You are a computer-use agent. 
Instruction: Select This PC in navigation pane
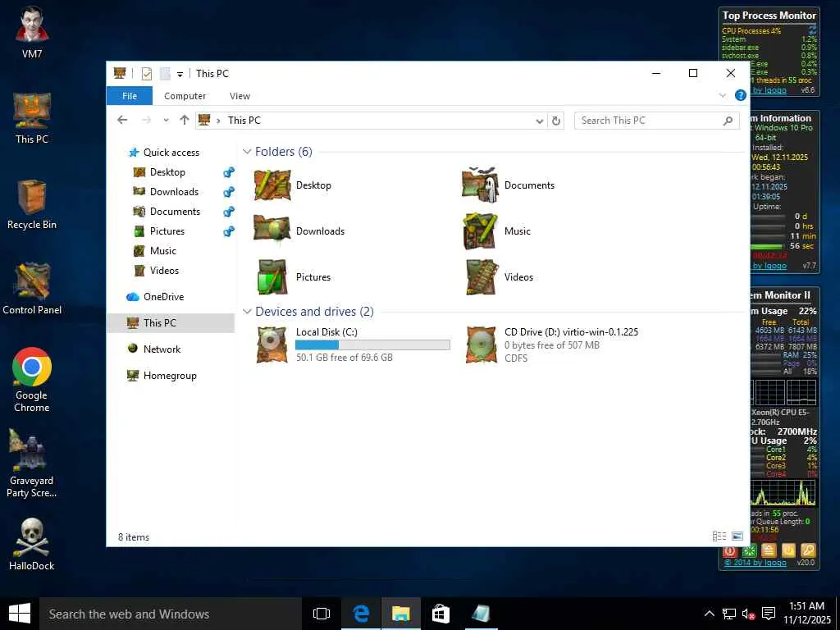coord(171,322)
